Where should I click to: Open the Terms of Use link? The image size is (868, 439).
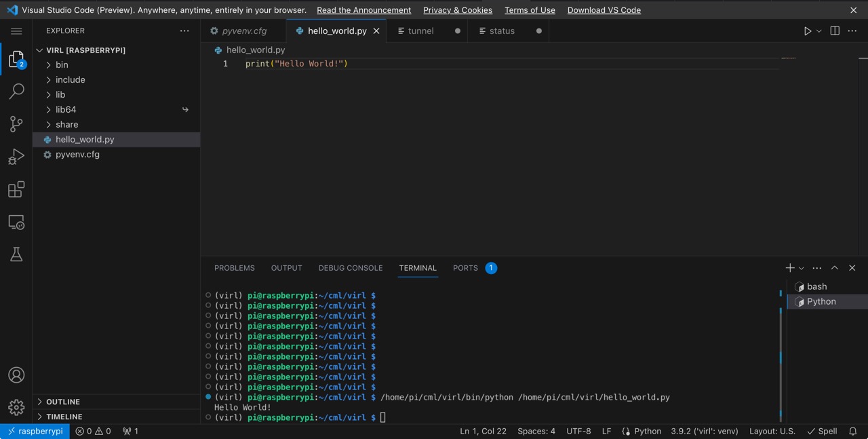click(530, 10)
